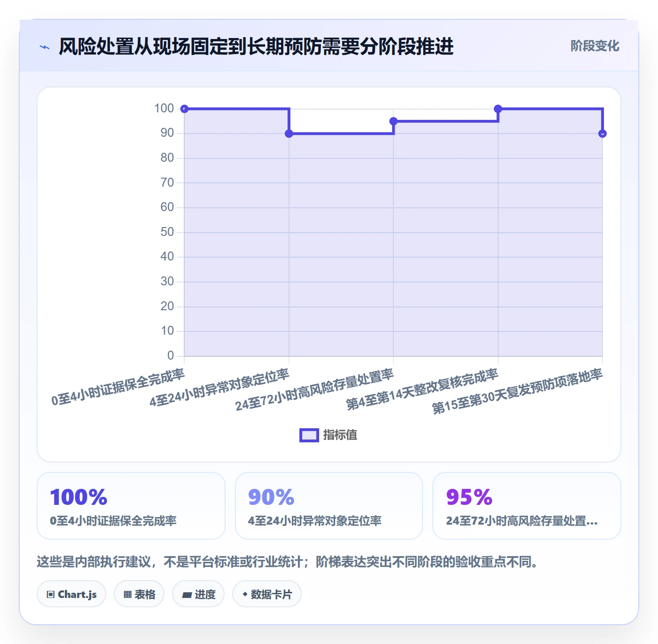Click x-axis label 24至72小时高风险存量处置率
Screen dimensions: 658x644
314,390
